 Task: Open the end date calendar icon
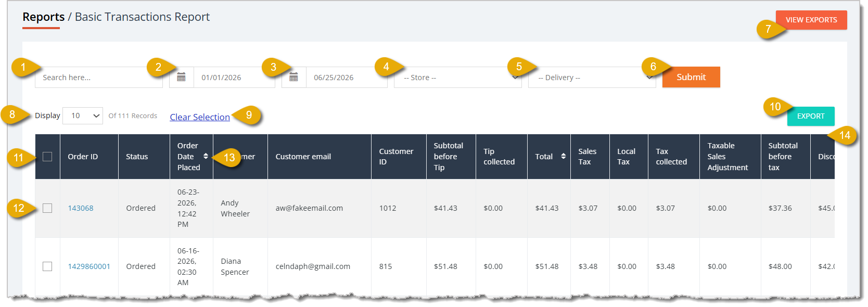tap(293, 78)
